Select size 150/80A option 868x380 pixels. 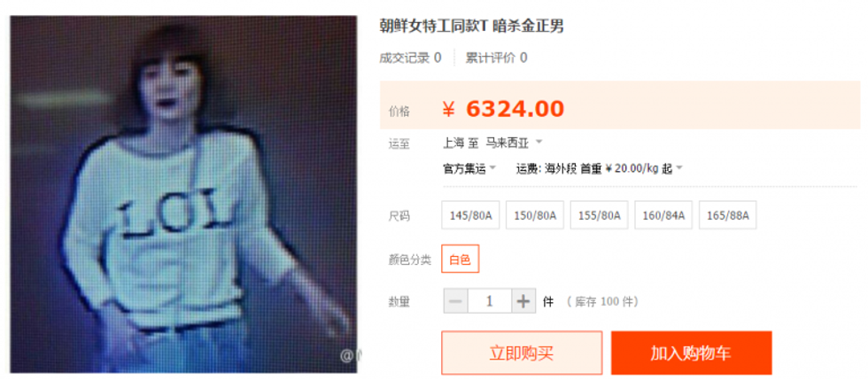535,215
